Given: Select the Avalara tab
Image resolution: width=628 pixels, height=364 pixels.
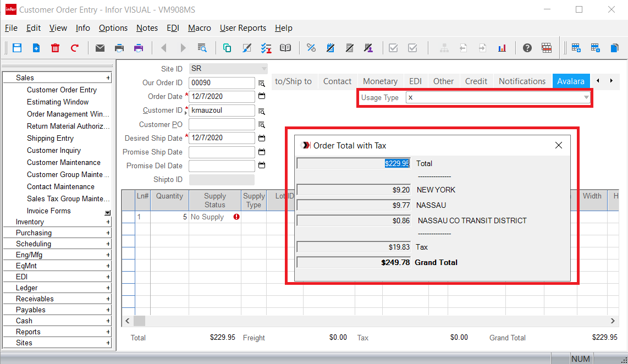Looking at the screenshot, I should point(571,81).
